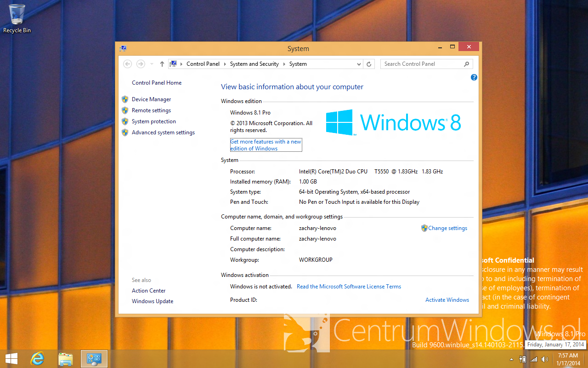Click the search magnifier icon
This screenshot has height=368, width=588.
[x=466, y=64]
